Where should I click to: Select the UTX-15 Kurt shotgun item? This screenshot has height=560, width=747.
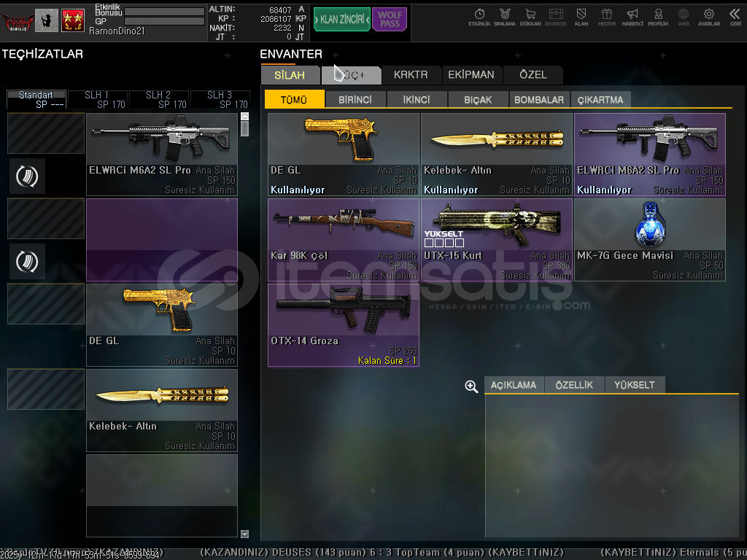(496, 239)
